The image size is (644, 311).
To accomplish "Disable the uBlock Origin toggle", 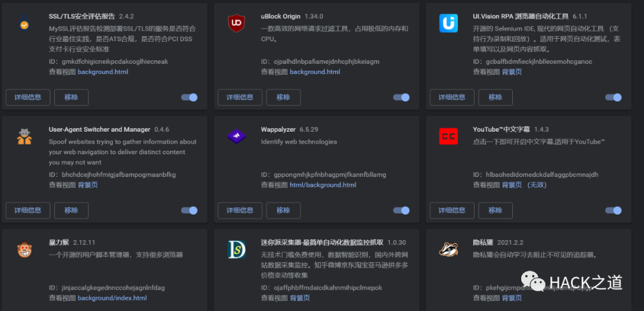I will coord(401,97).
